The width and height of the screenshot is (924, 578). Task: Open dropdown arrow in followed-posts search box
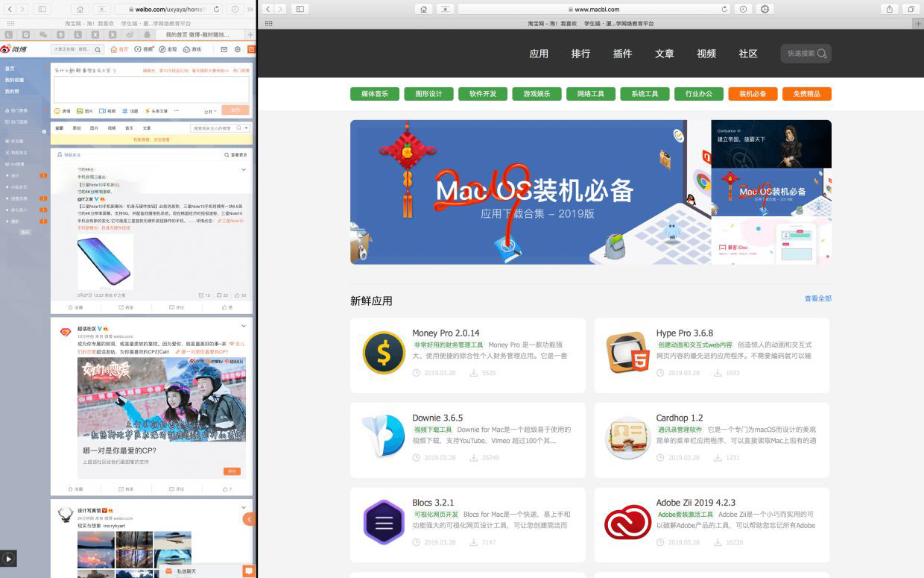pos(247,128)
